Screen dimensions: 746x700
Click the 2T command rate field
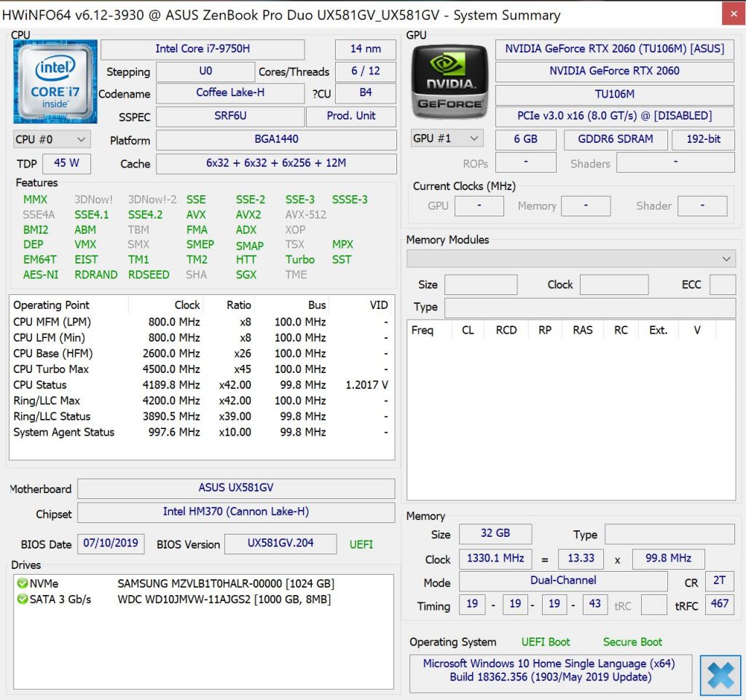click(719, 581)
